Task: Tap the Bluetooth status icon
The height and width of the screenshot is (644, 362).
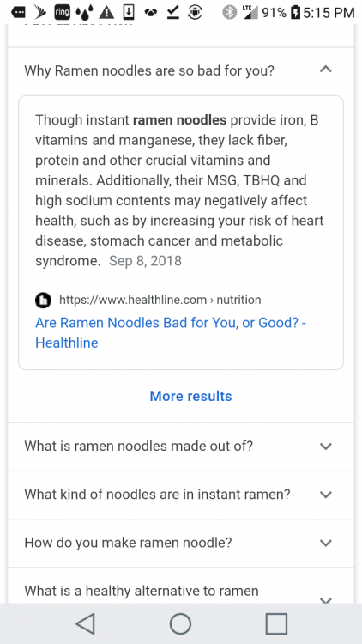Action: click(x=229, y=13)
